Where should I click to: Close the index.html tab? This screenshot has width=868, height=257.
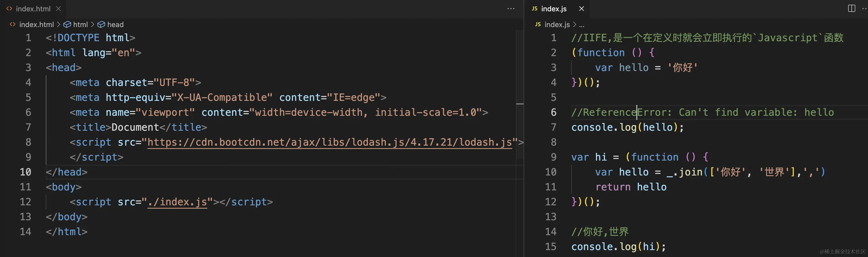click(59, 9)
